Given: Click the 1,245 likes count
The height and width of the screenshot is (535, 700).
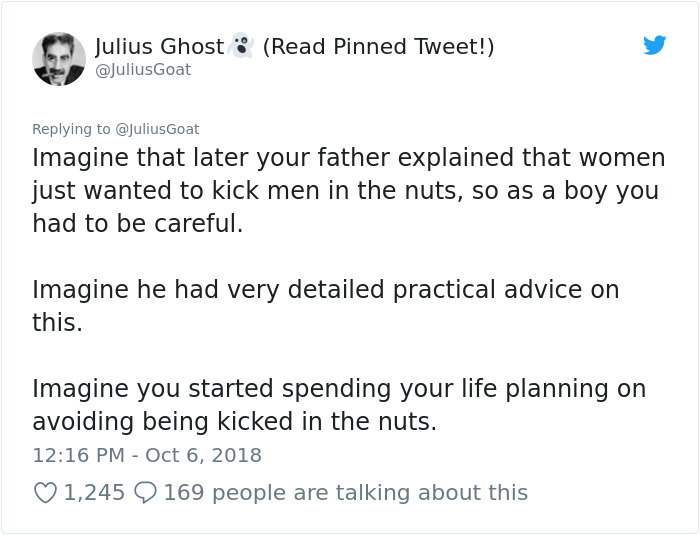Looking at the screenshot, I should coord(93,492).
